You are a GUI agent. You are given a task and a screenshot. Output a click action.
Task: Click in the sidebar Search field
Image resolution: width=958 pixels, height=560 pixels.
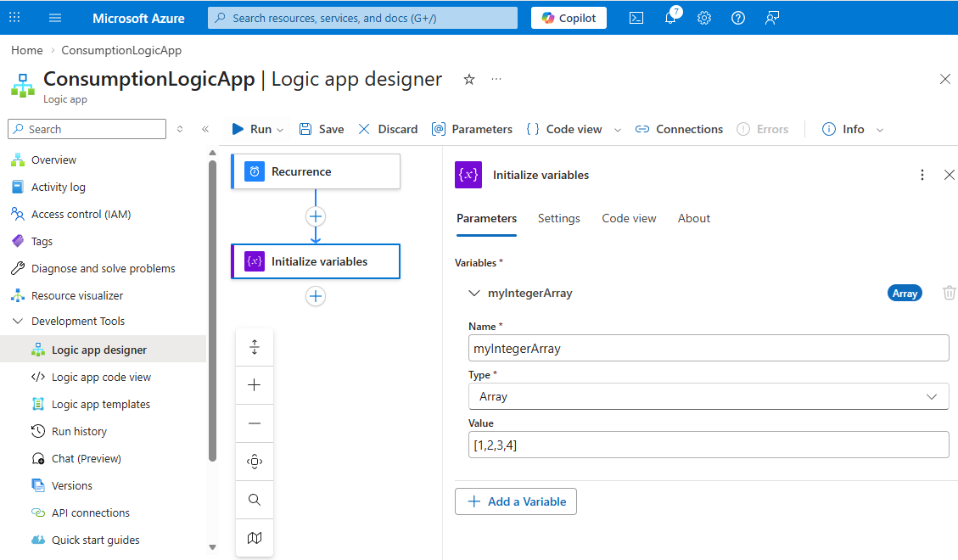[87, 129]
